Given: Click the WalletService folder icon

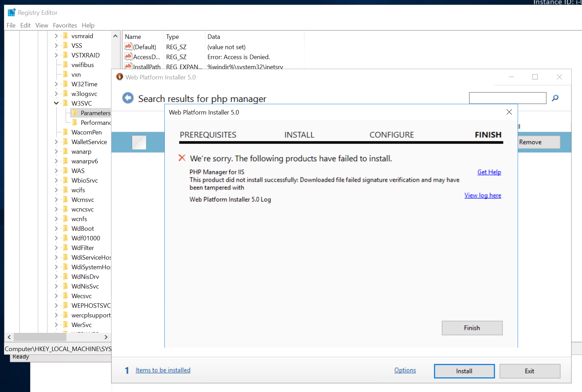Looking at the screenshot, I should (65, 142).
